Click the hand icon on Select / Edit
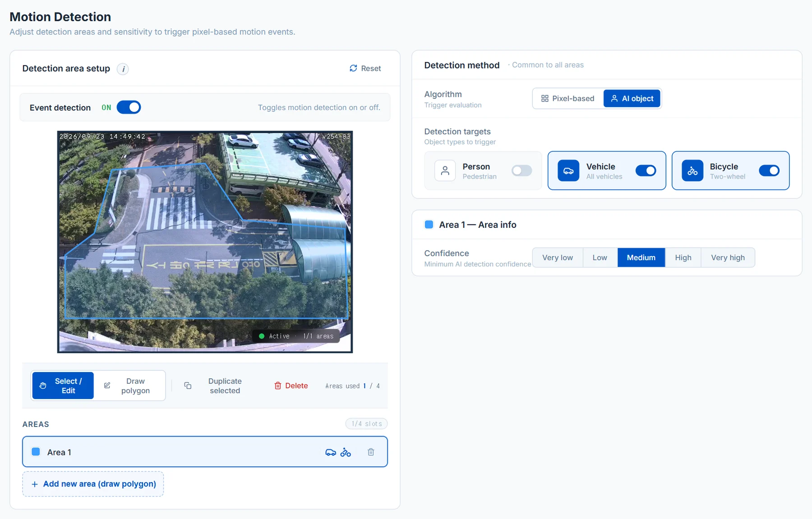Screen dimensions: 812x519 pyautogui.click(x=43, y=386)
